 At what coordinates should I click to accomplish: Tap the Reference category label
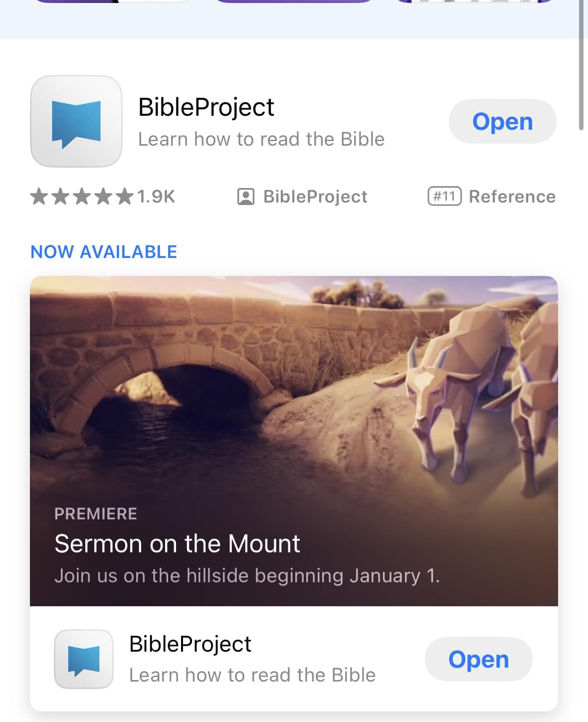coord(512,197)
